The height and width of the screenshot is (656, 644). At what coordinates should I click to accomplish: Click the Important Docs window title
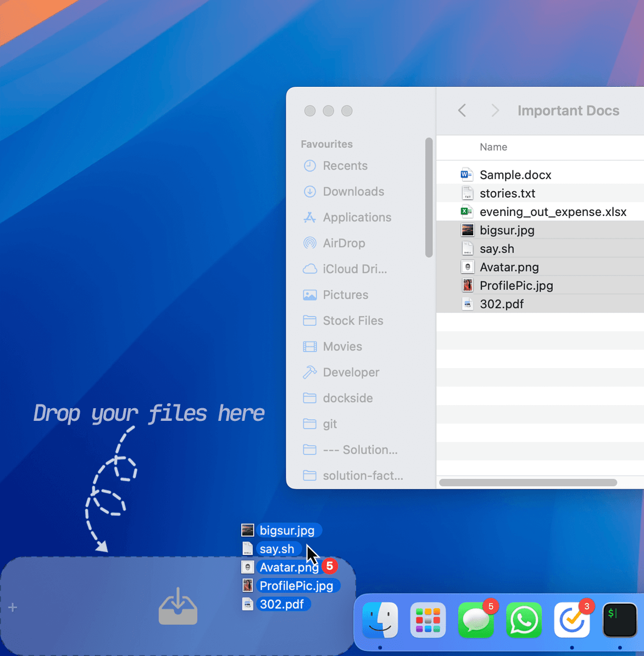tap(568, 110)
